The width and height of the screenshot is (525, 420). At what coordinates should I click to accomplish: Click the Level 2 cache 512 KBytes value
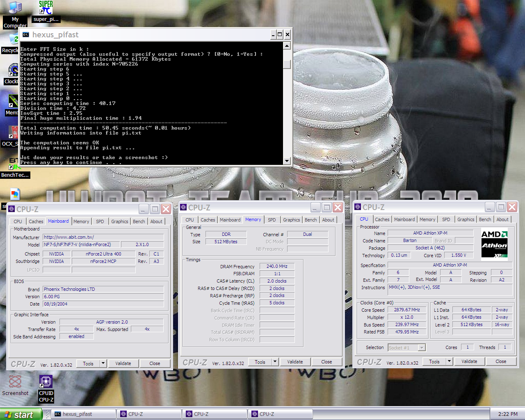471,324
